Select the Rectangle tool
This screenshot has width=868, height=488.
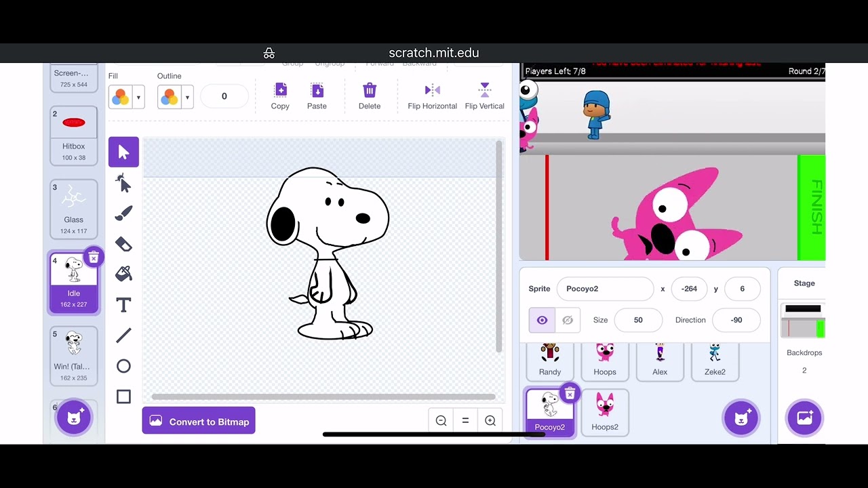coord(123,396)
